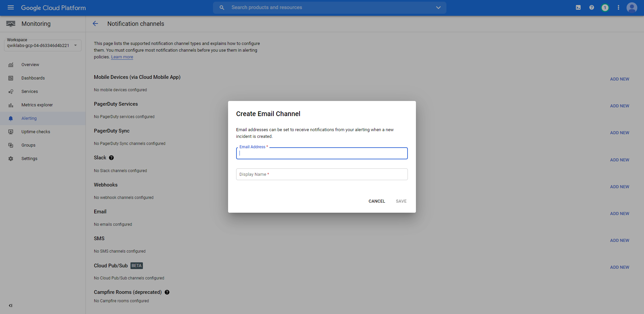Activate Cloud Shell icon
Image resolution: width=644 pixels, height=314 pixels.
pos(578,7)
